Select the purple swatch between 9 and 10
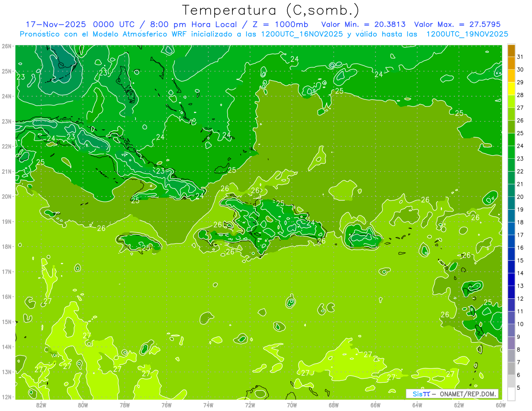 click(511, 330)
